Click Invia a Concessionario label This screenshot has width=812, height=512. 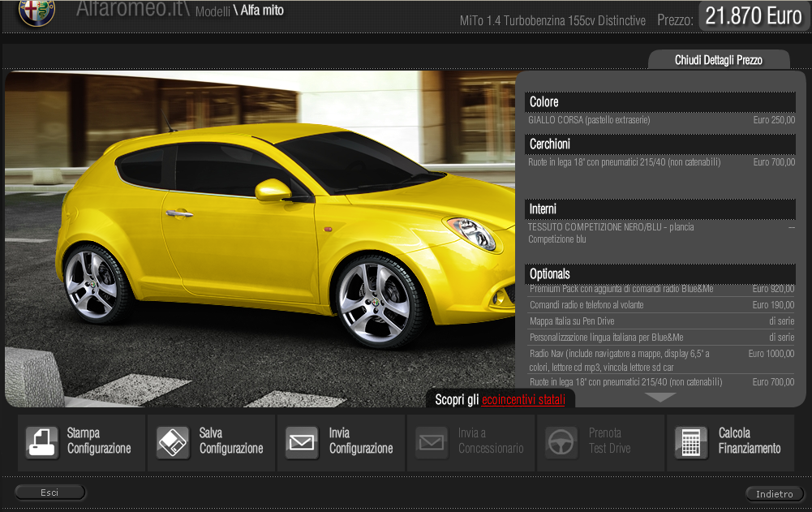(491, 441)
